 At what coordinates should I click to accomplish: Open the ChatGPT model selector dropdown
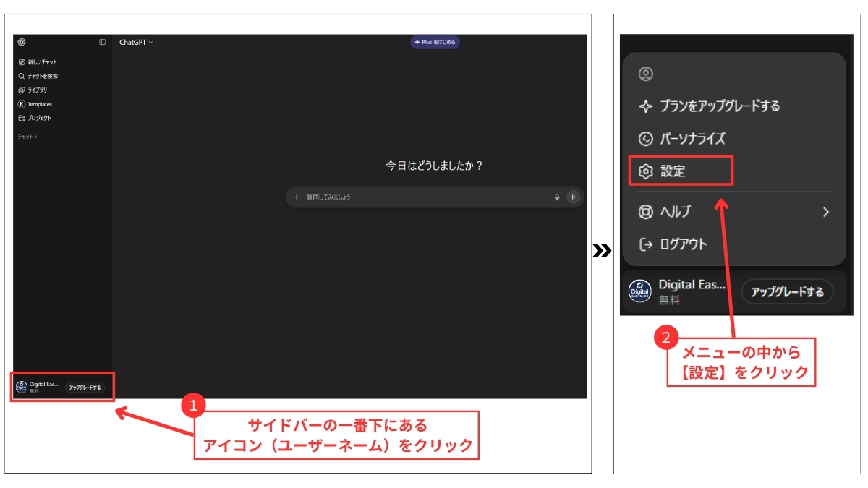136,42
